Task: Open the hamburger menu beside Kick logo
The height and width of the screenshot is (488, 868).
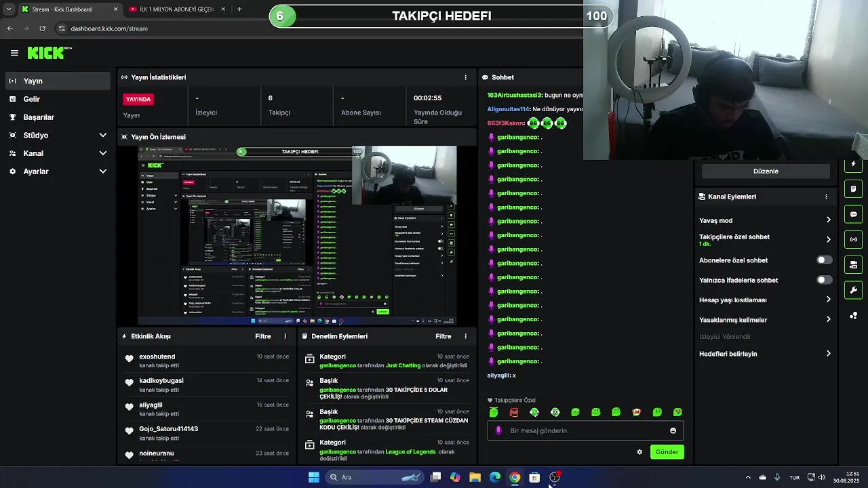Action: pos(14,53)
